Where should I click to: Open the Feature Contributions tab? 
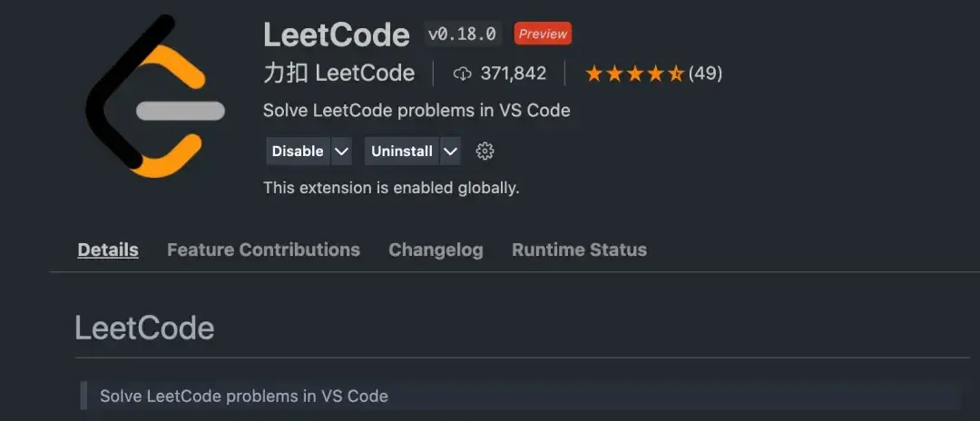point(263,250)
